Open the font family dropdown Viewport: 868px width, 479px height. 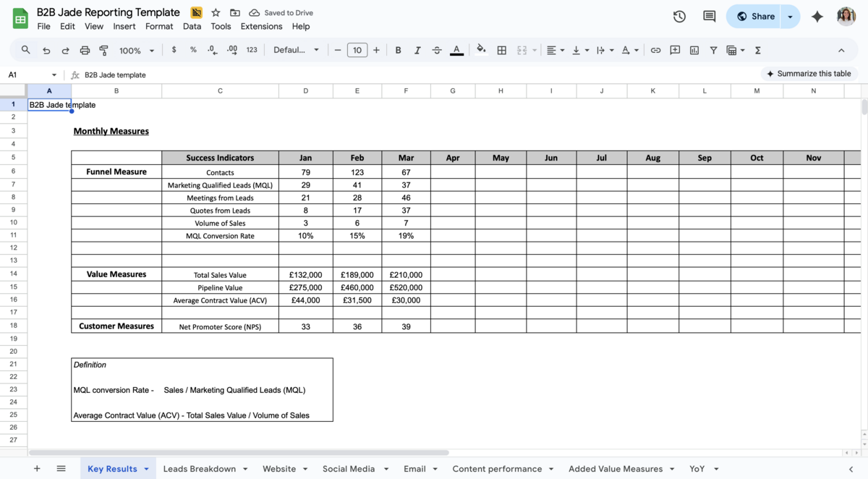tap(296, 50)
